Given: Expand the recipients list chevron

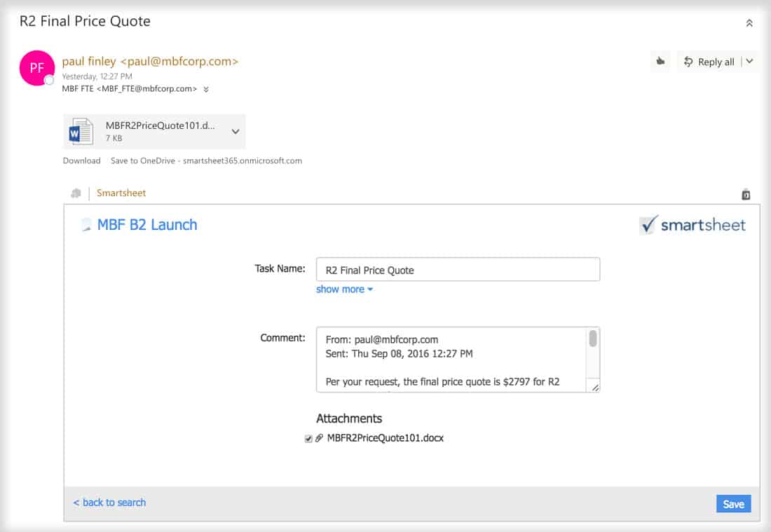Looking at the screenshot, I should coord(206,89).
